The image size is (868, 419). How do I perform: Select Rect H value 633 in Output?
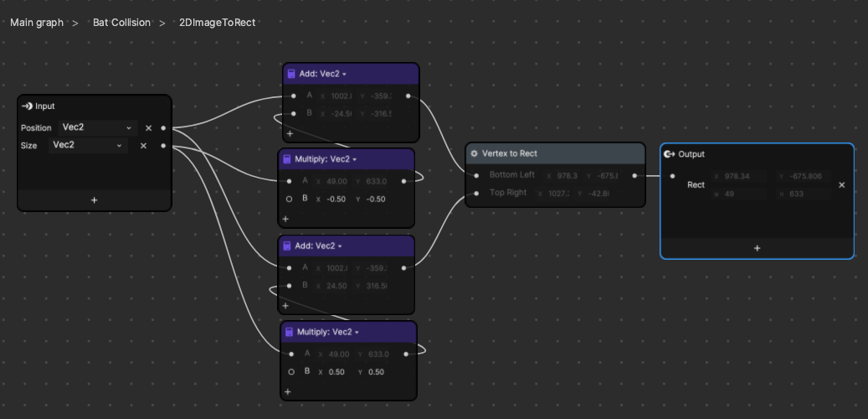802,194
